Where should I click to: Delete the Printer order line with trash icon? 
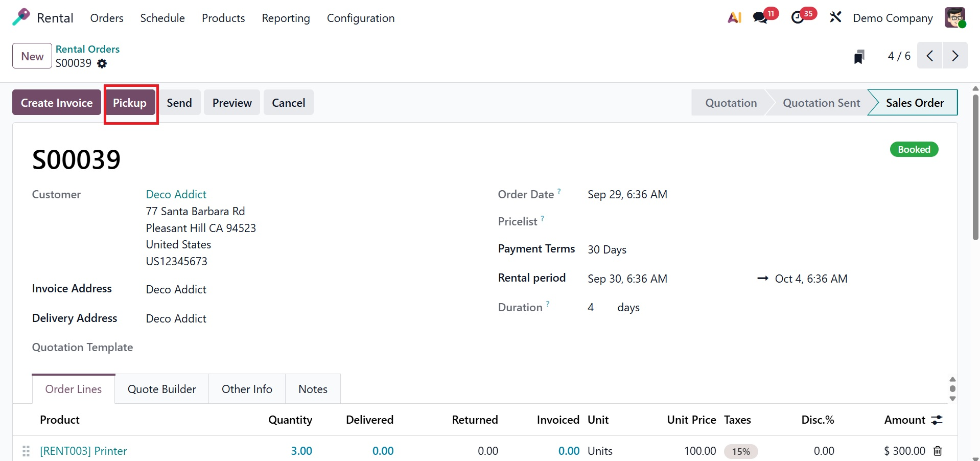pos(938,451)
